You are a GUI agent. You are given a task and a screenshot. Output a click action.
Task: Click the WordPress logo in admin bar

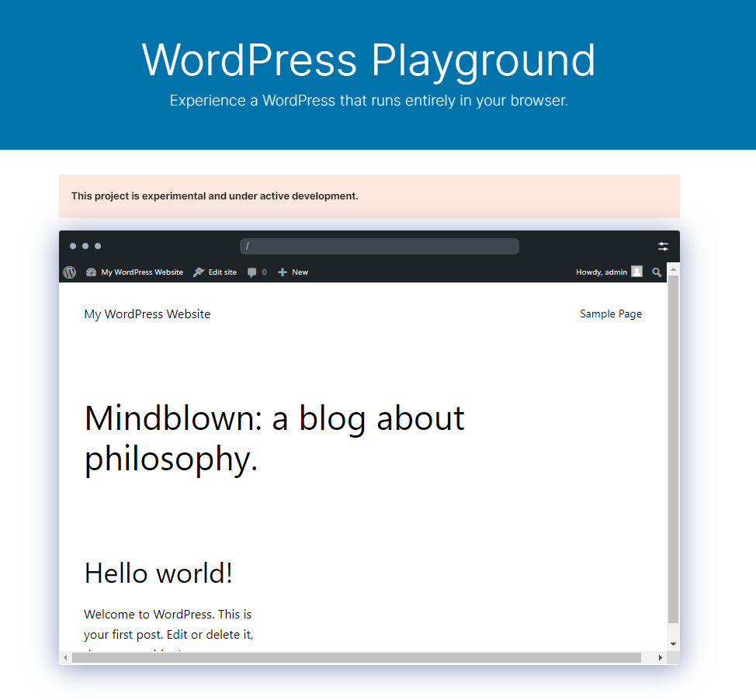(x=70, y=272)
